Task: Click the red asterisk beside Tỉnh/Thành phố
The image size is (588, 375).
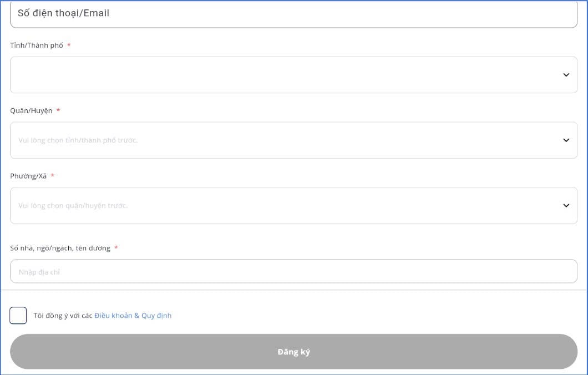Action: 69,45
